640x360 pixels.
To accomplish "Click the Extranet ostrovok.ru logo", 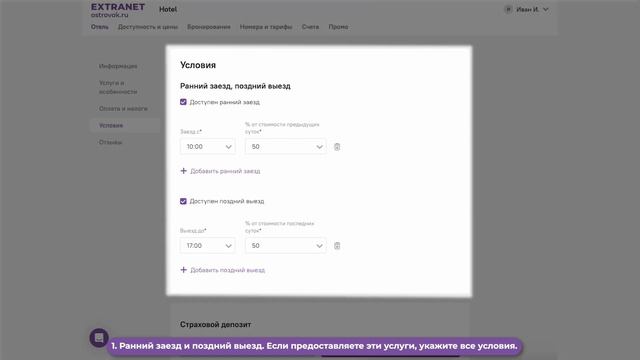I will pyautogui.click(x=118, y=11).
